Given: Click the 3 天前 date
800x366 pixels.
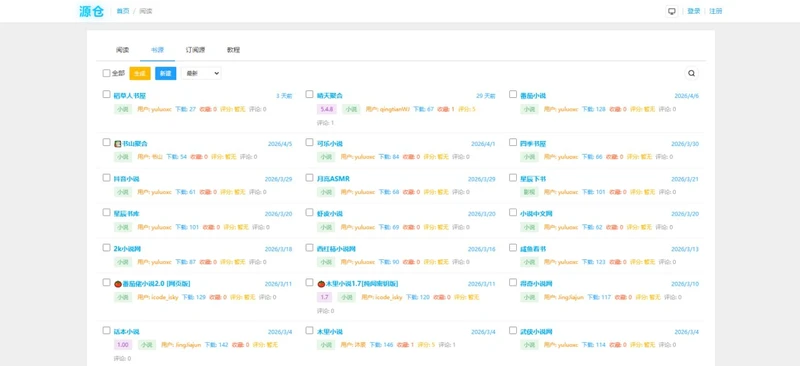Looking at the screenshot, I should click(x=284, y=95).
